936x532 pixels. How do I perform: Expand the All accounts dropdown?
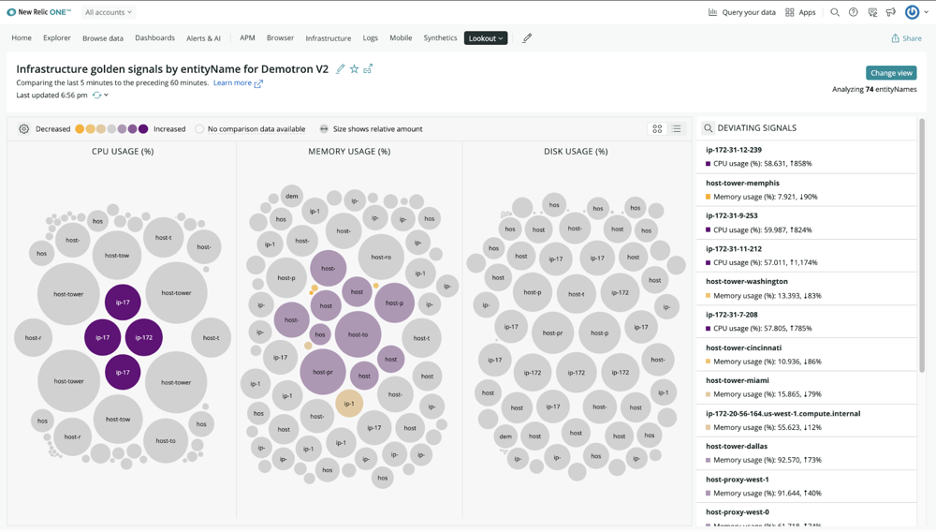pyautogui.click(x=108, y=13)
